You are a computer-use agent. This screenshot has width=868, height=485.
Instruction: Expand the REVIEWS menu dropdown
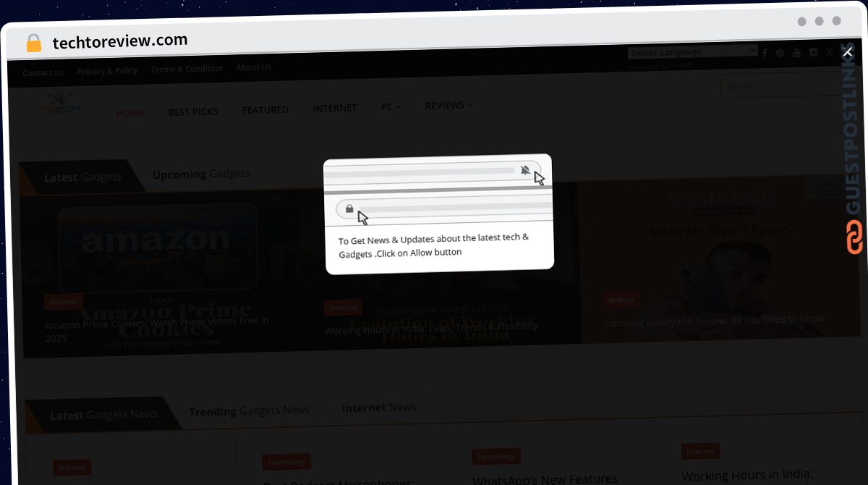[x=448, y=105]
